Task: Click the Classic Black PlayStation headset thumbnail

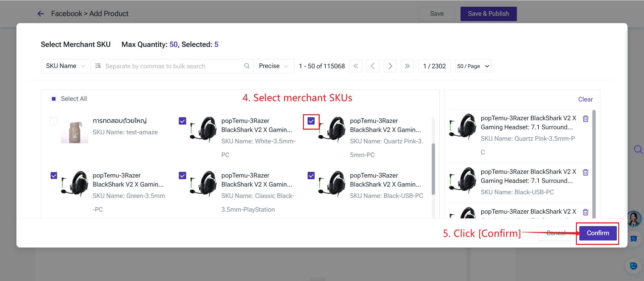Action: click(203, 184)
